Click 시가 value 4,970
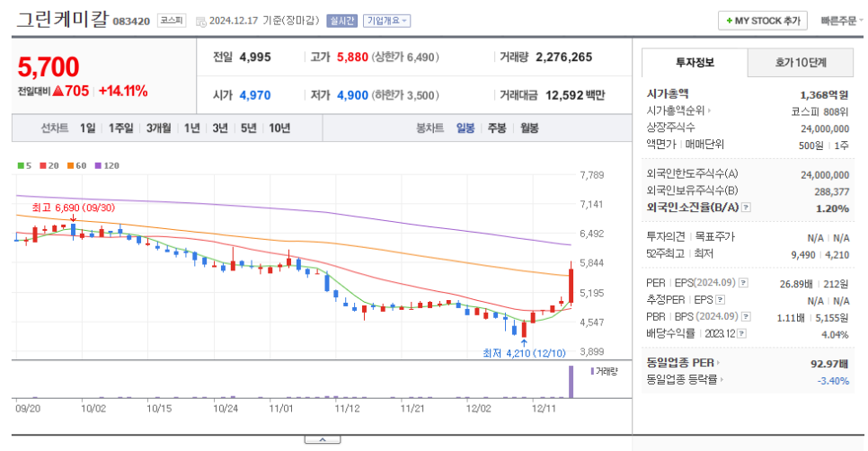The height and width of the screenshot is (451, 868). pos(255,95)
